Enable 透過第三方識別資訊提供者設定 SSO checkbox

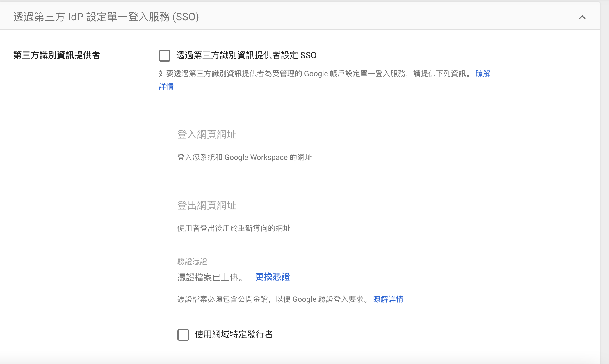[x=165, y=56]
